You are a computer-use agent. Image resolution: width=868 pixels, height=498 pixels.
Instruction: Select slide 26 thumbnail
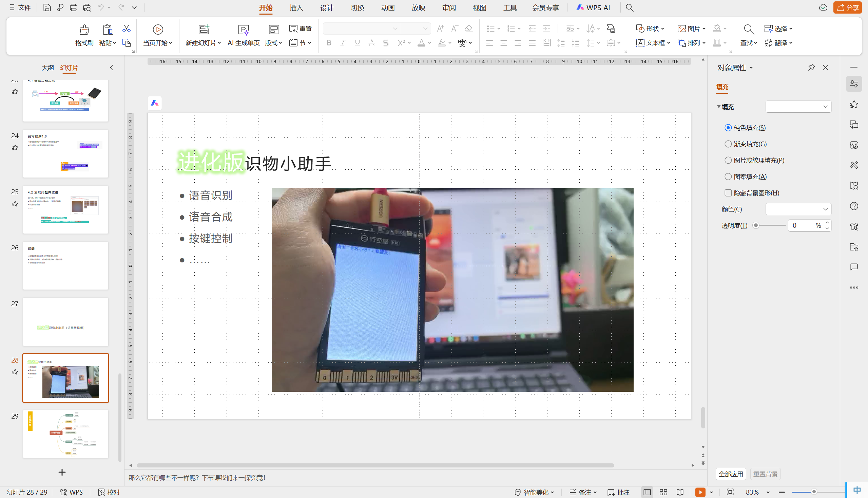[x=65, y=266]
